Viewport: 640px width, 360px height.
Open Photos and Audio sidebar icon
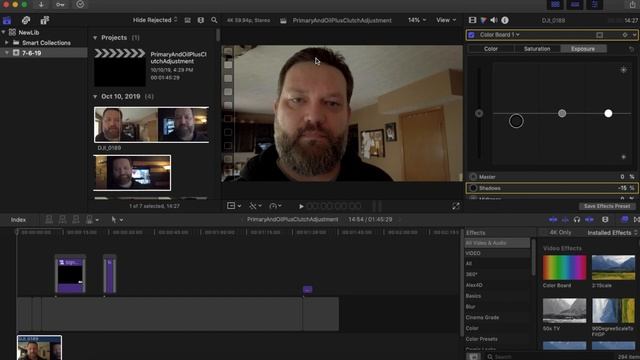click(26, 20)
